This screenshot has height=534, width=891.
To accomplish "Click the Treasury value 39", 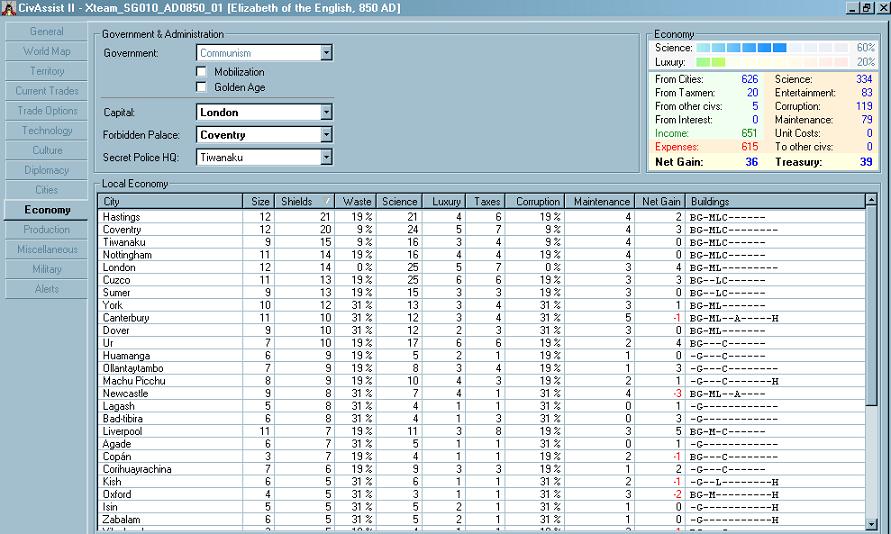I will pos(866,162).
